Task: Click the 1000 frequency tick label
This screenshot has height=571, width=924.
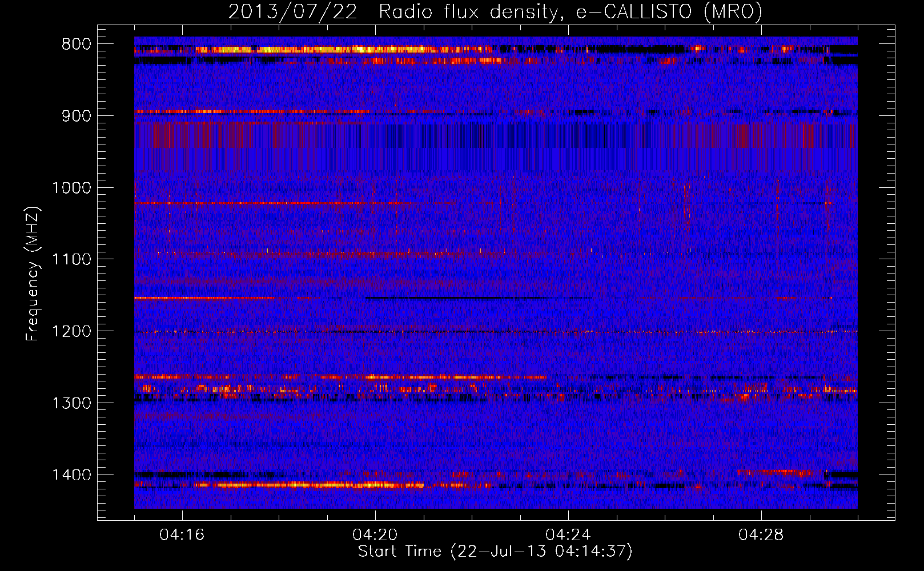Action: click(71, 188)
